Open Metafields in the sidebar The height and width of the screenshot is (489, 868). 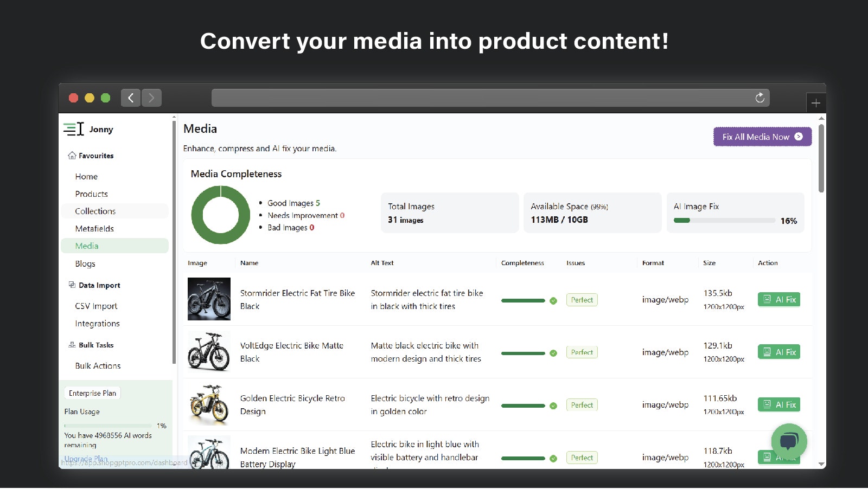(94, 229)
